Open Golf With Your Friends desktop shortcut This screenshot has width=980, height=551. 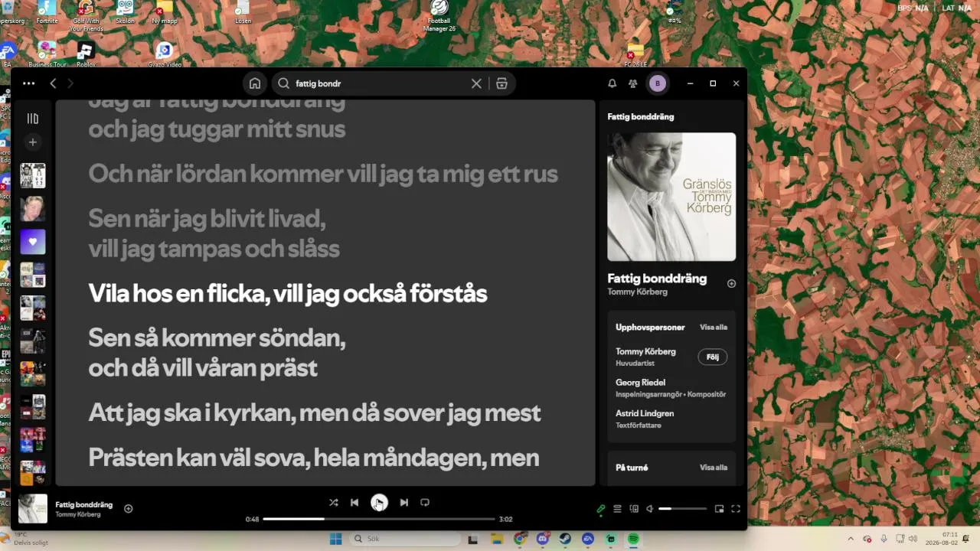coord(86,15)
